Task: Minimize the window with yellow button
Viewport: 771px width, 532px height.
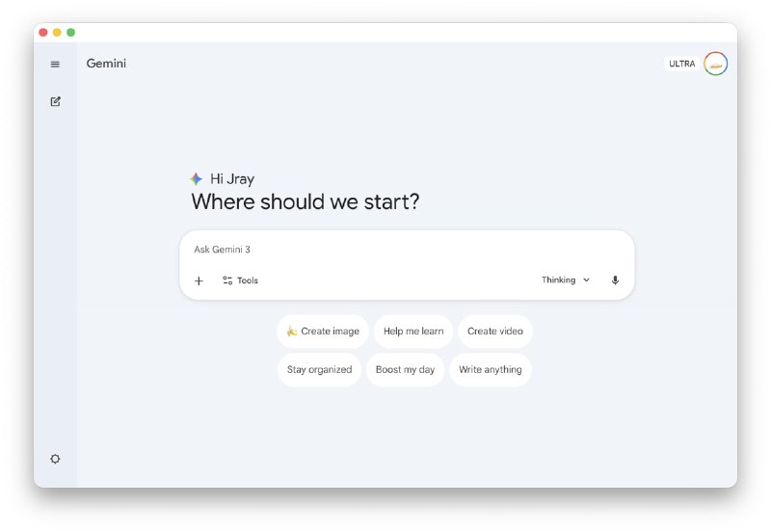Action: click(57, 33)
